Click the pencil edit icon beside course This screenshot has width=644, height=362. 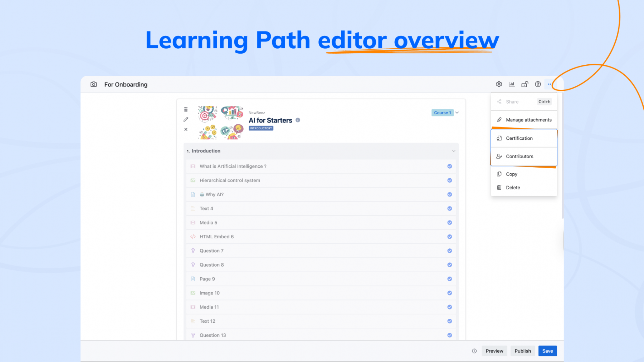(x=186, y=119)
